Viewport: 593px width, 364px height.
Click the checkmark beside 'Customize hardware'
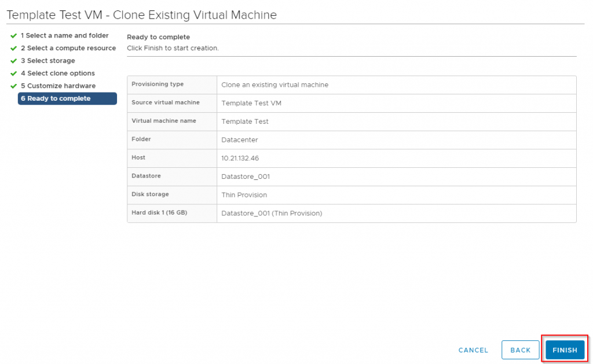tap(12, 86)
